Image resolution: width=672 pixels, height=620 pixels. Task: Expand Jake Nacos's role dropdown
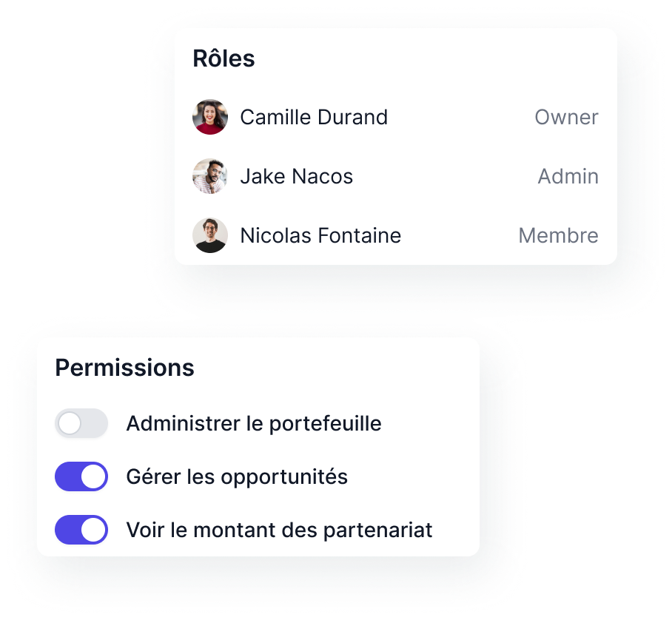[x=568, y=176]
